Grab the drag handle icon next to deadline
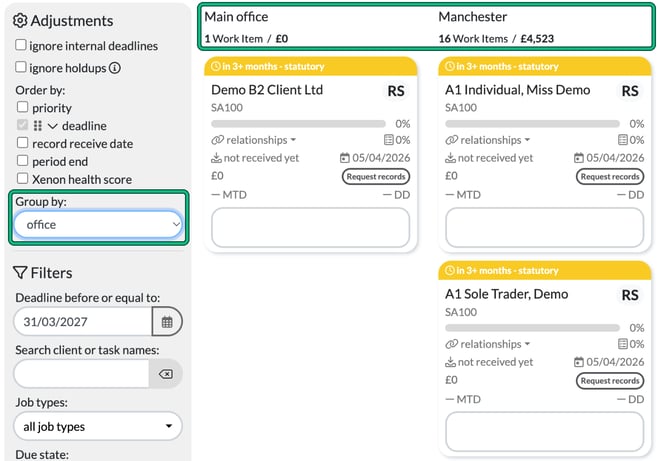The width and height of the screenshot is (658, 461). 38,126
